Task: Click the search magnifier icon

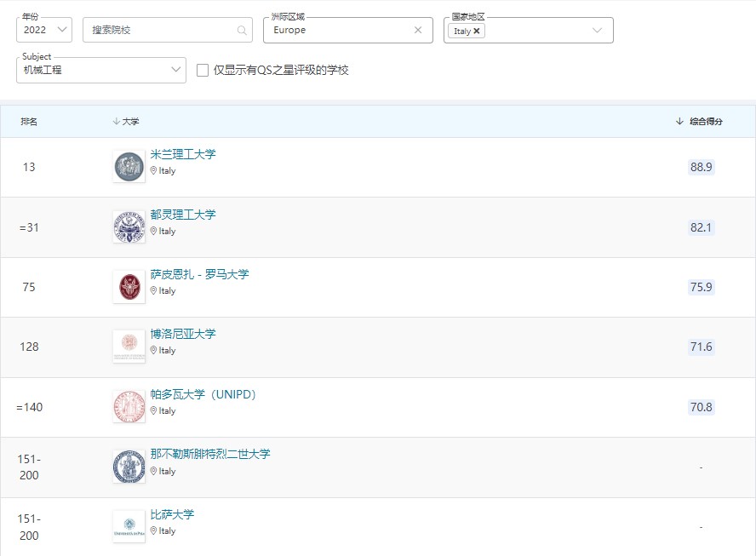Action: (242, 31)
